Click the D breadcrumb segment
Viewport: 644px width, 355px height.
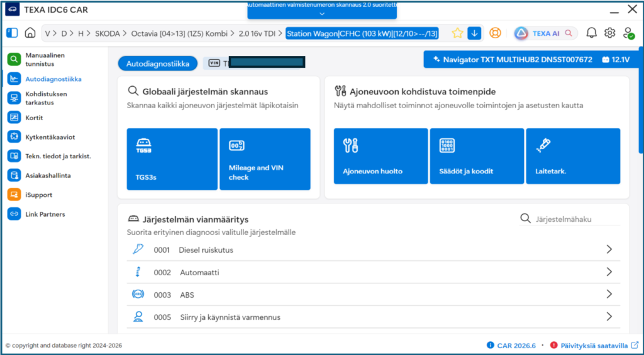(x=64, y=34)
